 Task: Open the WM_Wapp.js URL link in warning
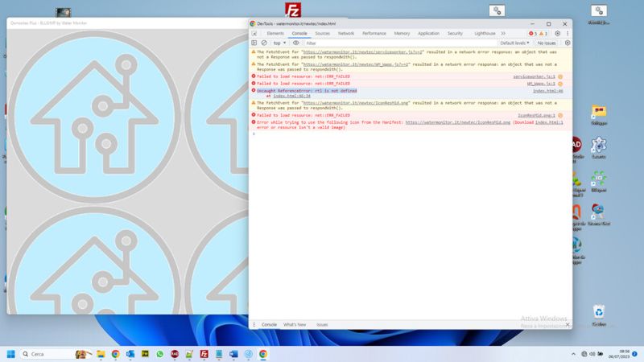pos(356,64)
